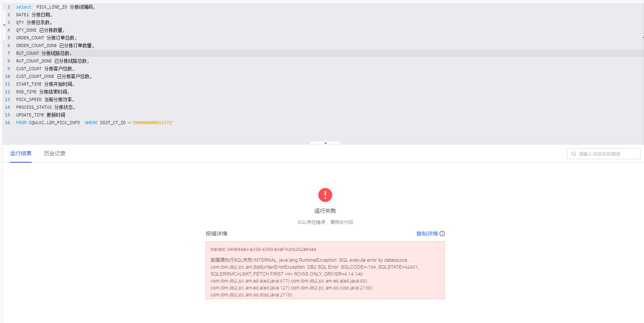Click the 复制详情 link
The height and width of the screenshot is (323, 644).
(427, 234)
